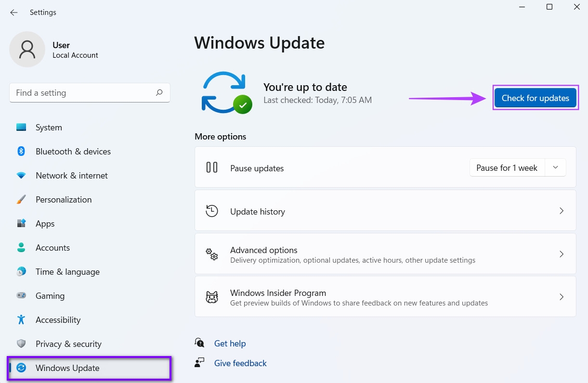Click the pause bars icon
588x383 pixels.
tap(212, 167)
